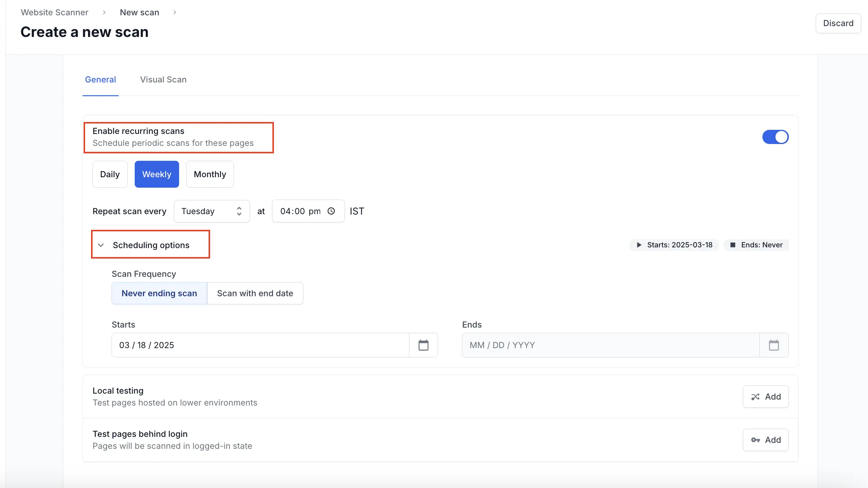Choose Scan with end date option

(255, 293)
